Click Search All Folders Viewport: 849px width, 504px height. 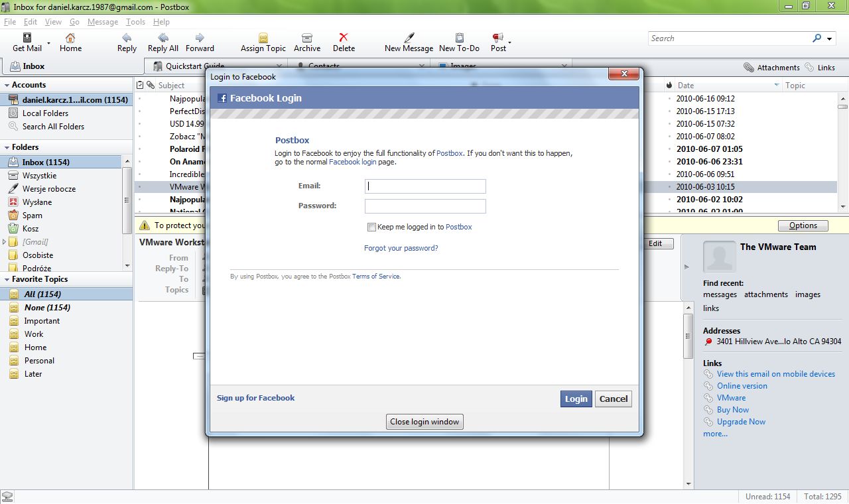53,127
